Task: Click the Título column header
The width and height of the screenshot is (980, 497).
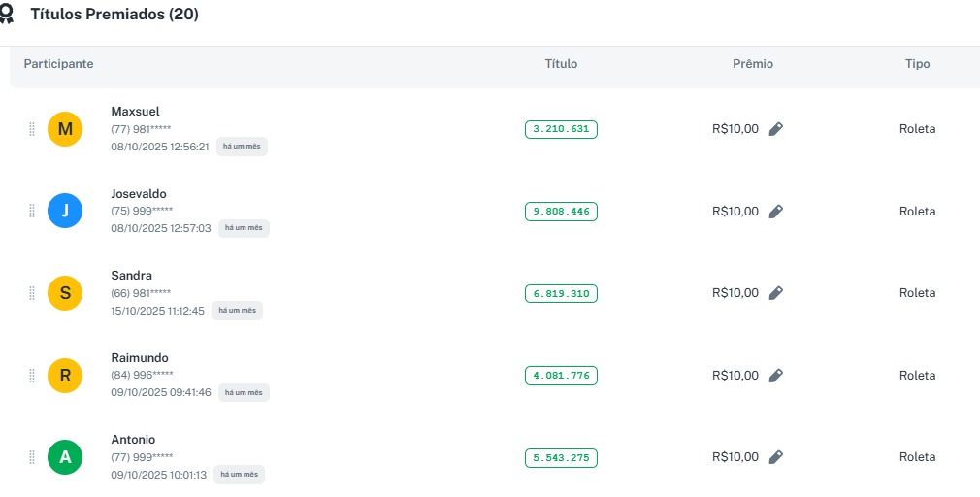Action: pyautogui.click(x=561, y=64)
